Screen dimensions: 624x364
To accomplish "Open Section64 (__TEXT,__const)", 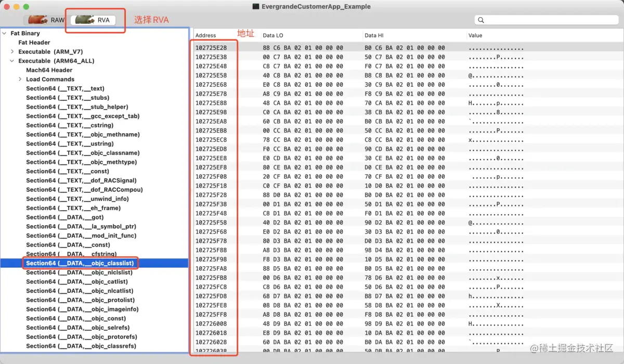I will pyautogui.click(x=68, y=171).
